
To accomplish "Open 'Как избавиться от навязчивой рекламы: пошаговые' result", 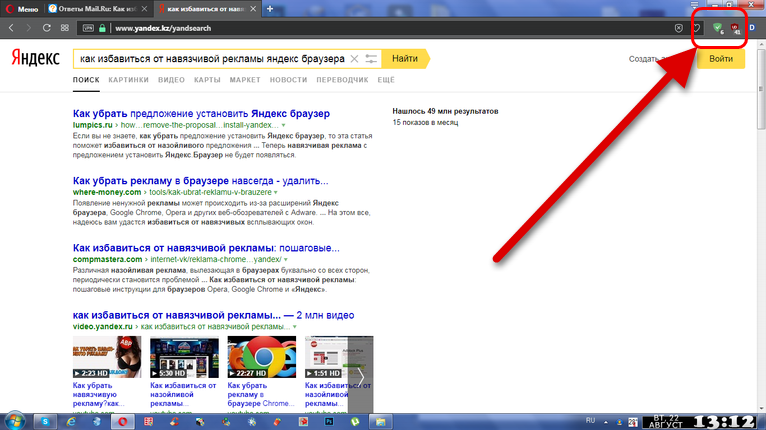I will pyautogui.click(x=206, y=248).
